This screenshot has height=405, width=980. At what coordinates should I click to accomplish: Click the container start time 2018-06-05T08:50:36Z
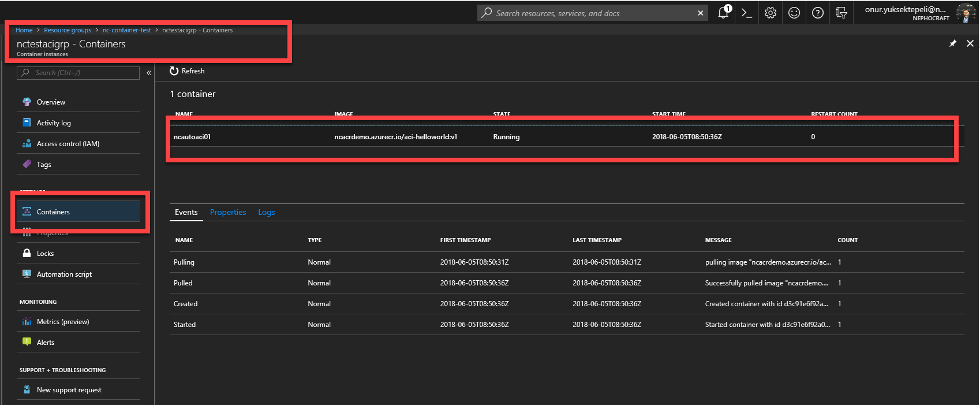(x=687, y=137)
